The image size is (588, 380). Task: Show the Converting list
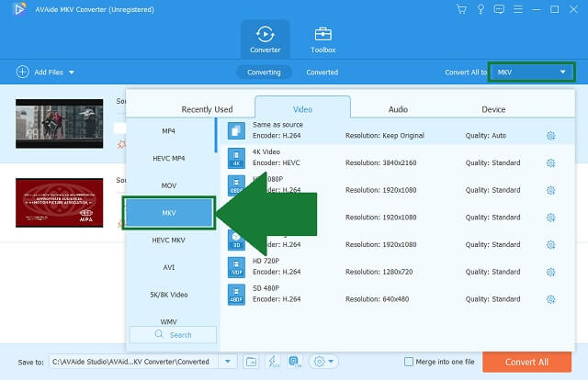point(264,72)
